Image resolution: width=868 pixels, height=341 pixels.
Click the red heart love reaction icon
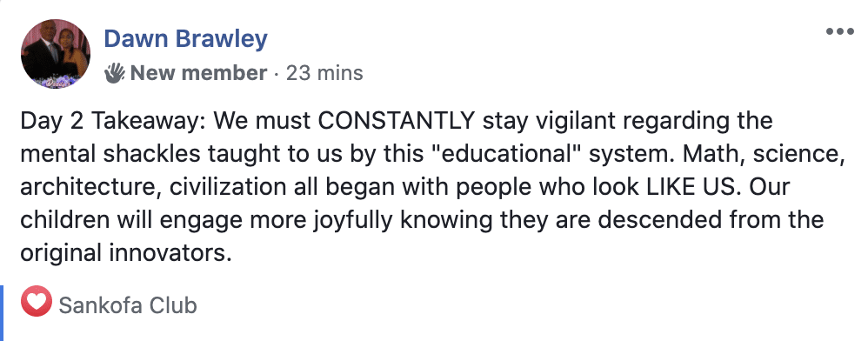(x=36, y=301)
